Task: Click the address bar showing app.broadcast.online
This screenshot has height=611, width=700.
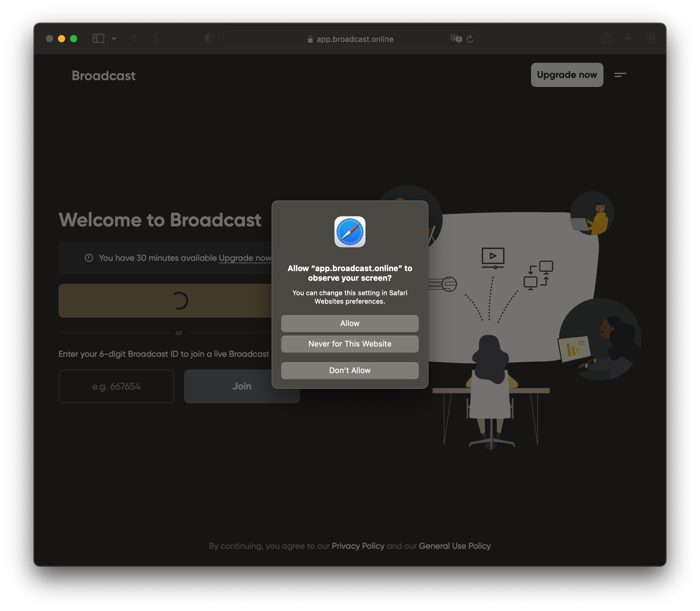Action: 350,39
